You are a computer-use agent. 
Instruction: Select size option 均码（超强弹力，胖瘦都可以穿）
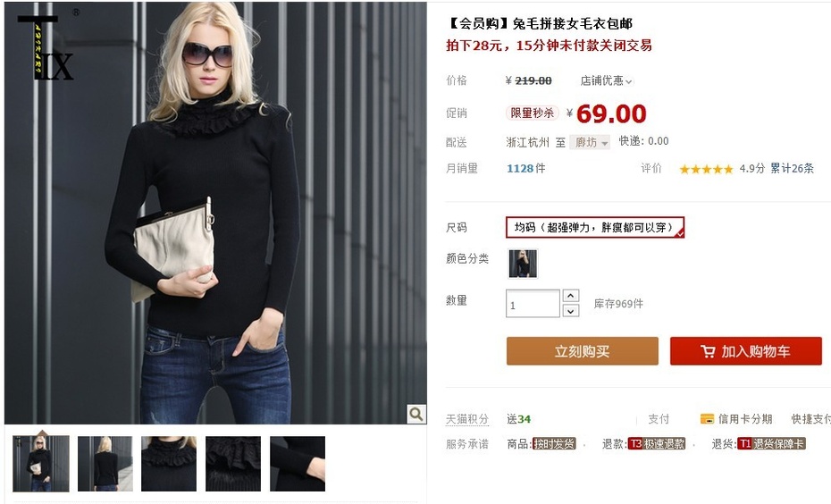(595, 227)
